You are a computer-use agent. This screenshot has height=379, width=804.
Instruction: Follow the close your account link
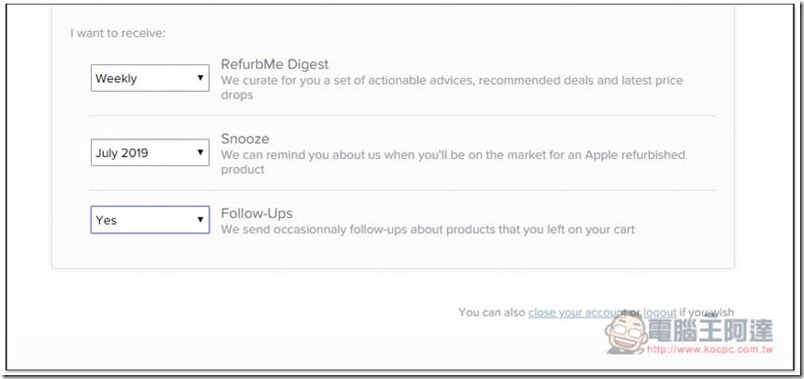(577, 312)
